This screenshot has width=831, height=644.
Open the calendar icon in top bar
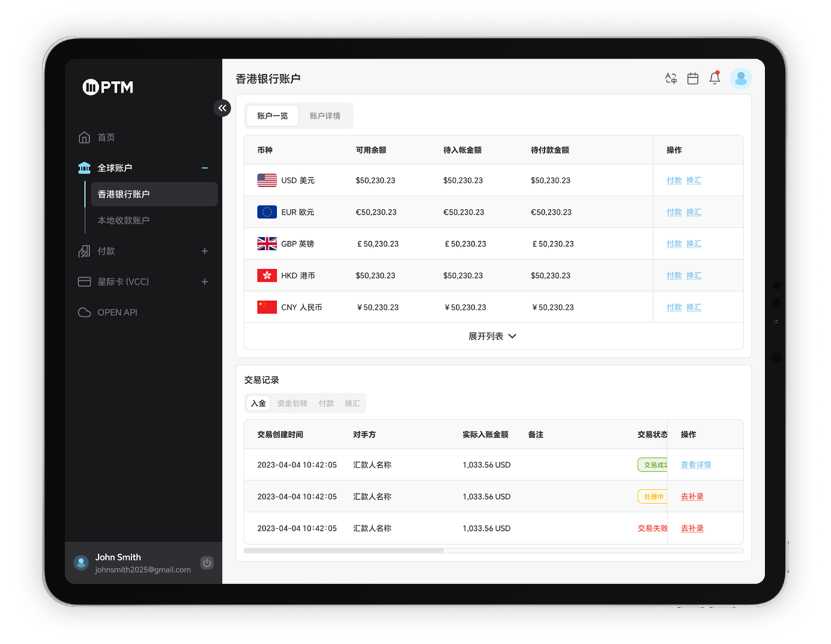(693, 78)
